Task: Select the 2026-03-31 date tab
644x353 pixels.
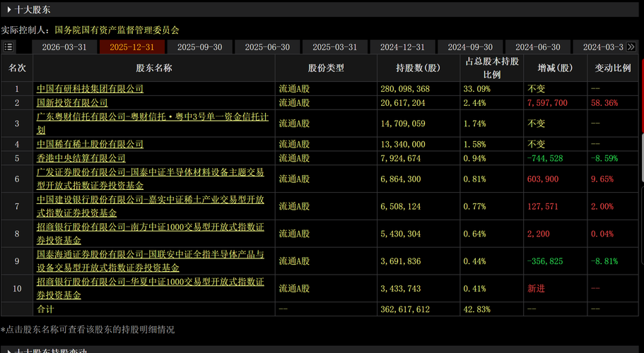Action: click(x=64, y=47)
